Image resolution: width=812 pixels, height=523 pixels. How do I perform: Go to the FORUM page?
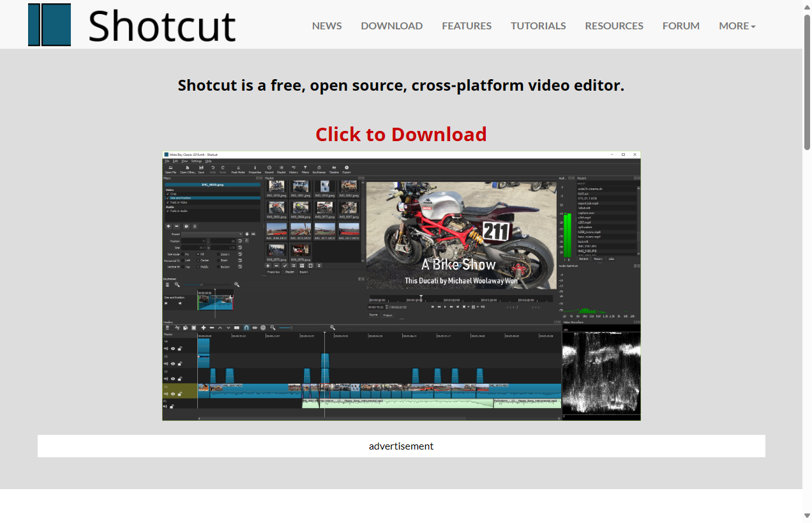(x=680, y=26)
